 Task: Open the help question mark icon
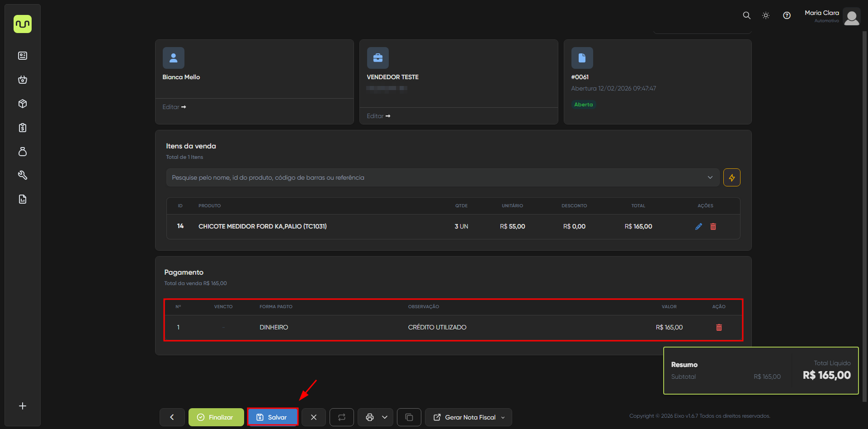(x=787, y=15)
